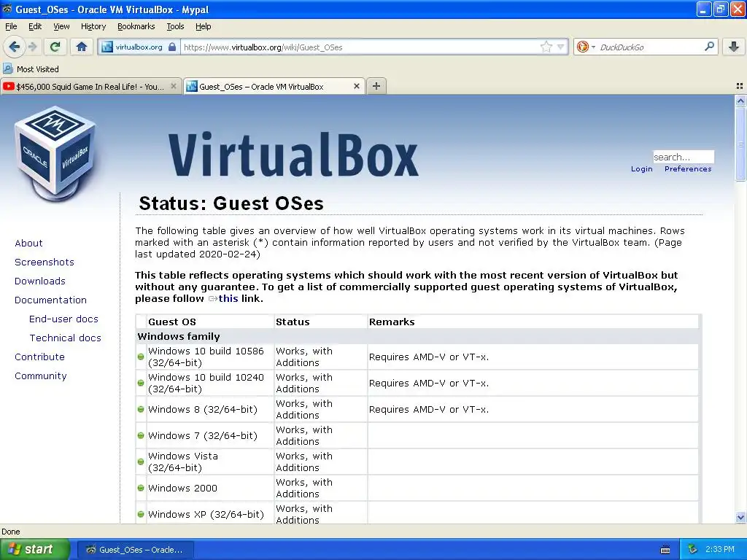Open the About sidebar link
Image resolution: width=747 pixels, height=560 pixels.
pos(28,243)
